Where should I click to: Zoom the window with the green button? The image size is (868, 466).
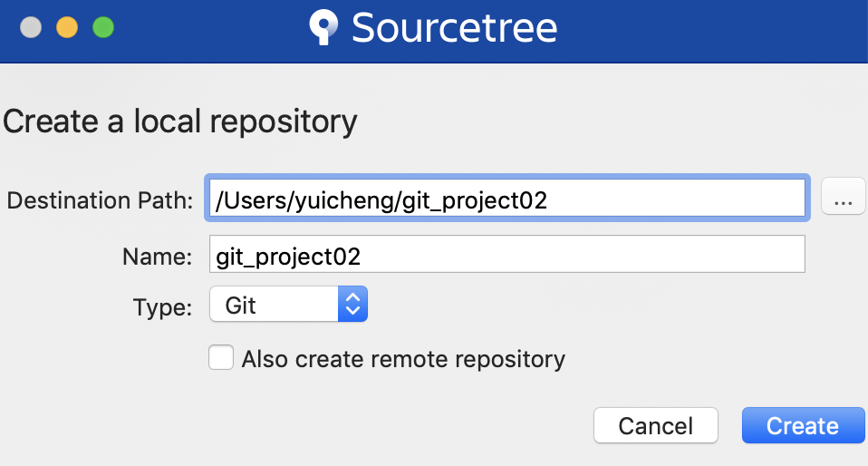click(103, 27)
